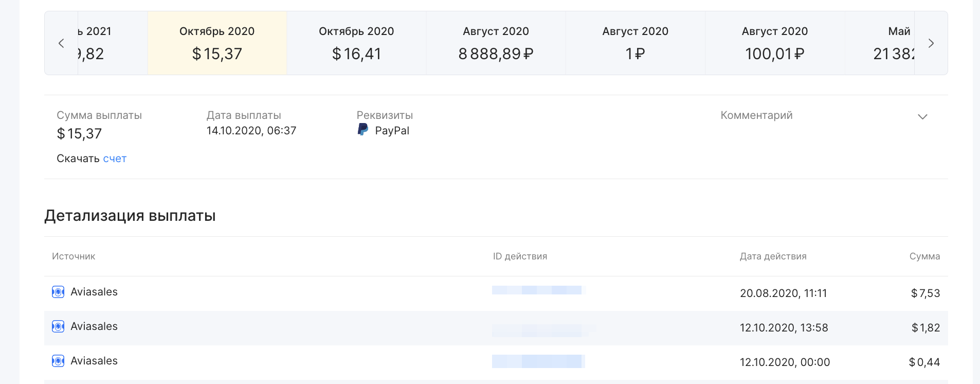The width and height of the screenshot is (980, 384).
Task: Select the Aviasales row dated 12.10.2020, 13:58
Action: click(x=496, y=328)
